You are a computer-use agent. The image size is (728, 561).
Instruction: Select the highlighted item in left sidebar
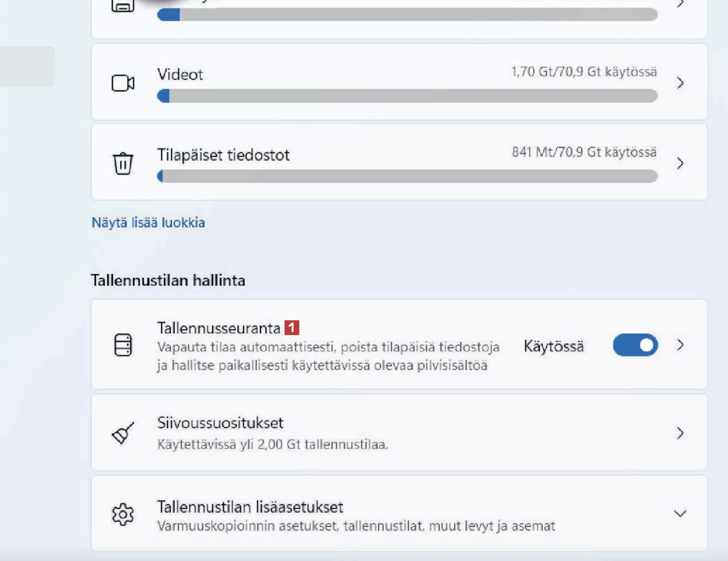click(x=27, y=67)
